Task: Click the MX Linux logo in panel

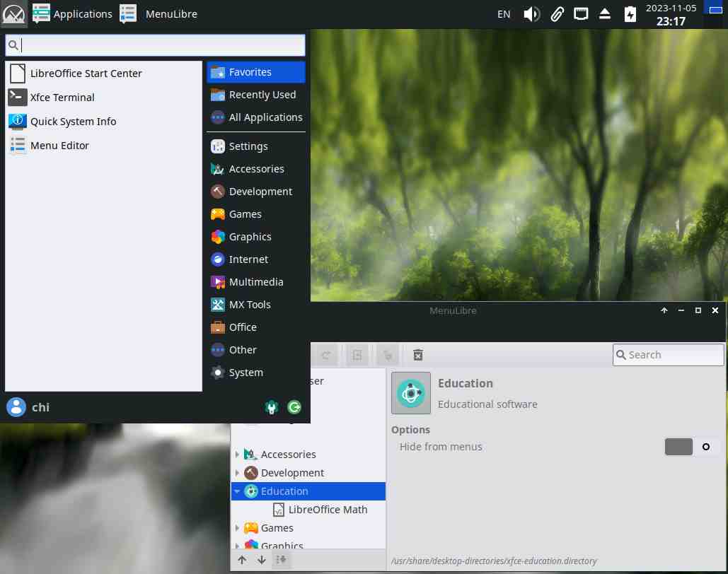Action: pos(14,14)
